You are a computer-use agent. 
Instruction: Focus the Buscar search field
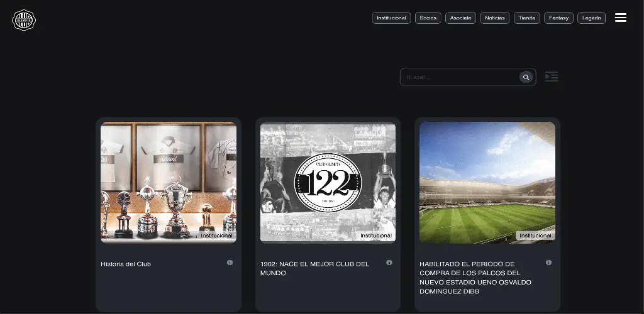468,77
